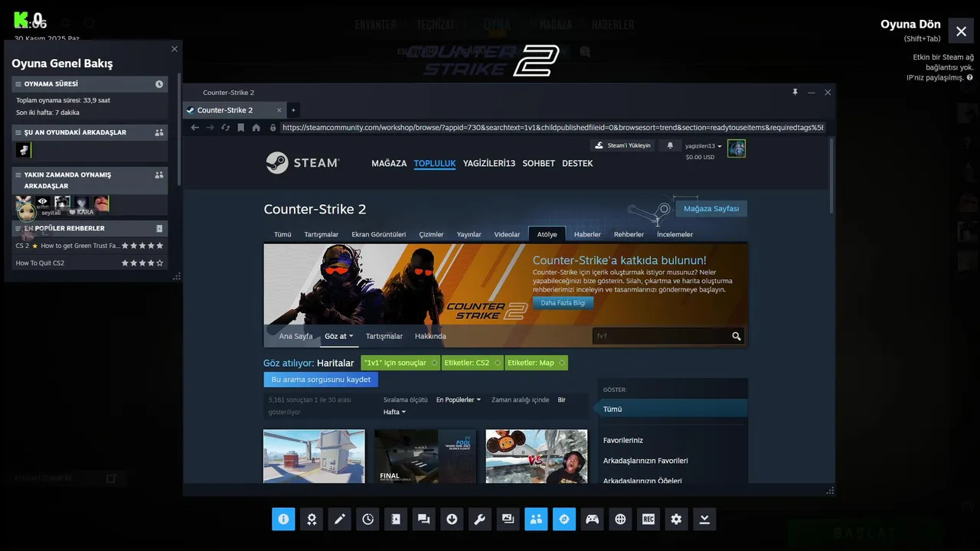Open overlay settings gear icon
Image resolution: width=980 pixels, height=551 pixels.
coord(676,519)
